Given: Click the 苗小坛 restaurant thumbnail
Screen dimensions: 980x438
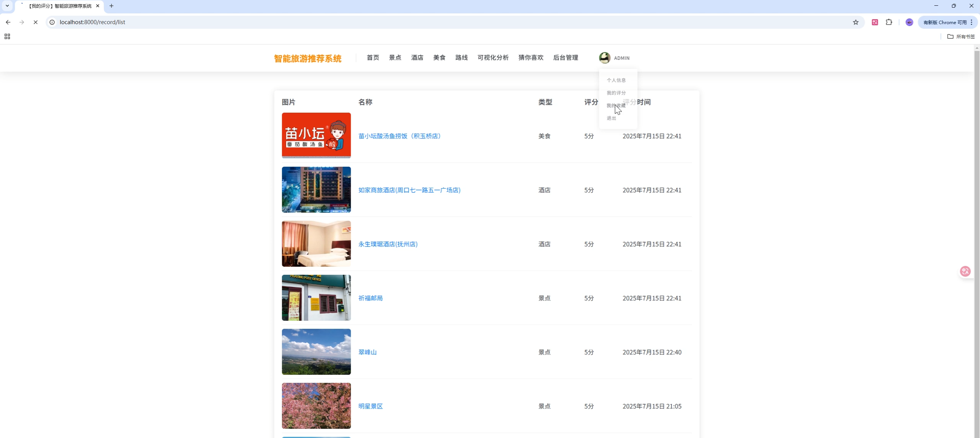Looking at the screenshot, I should pyautogui.click(x=316, y=135).
